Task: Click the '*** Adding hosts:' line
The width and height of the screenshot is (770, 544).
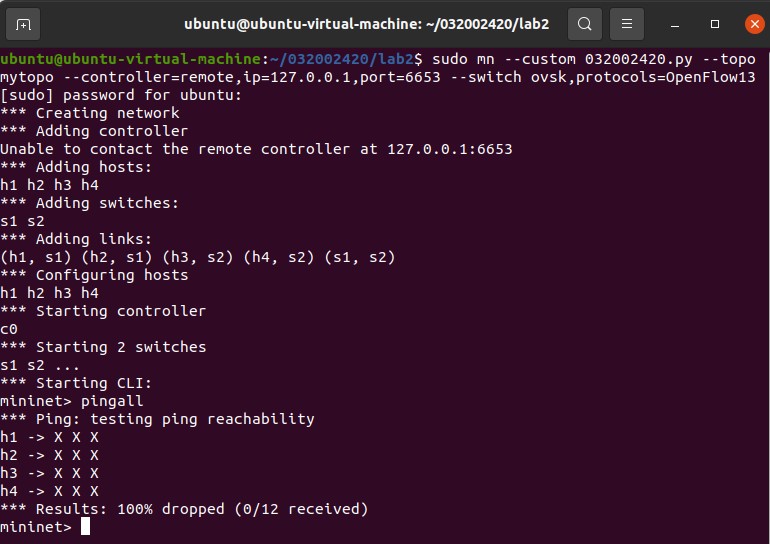Action: tap(76, 167)
